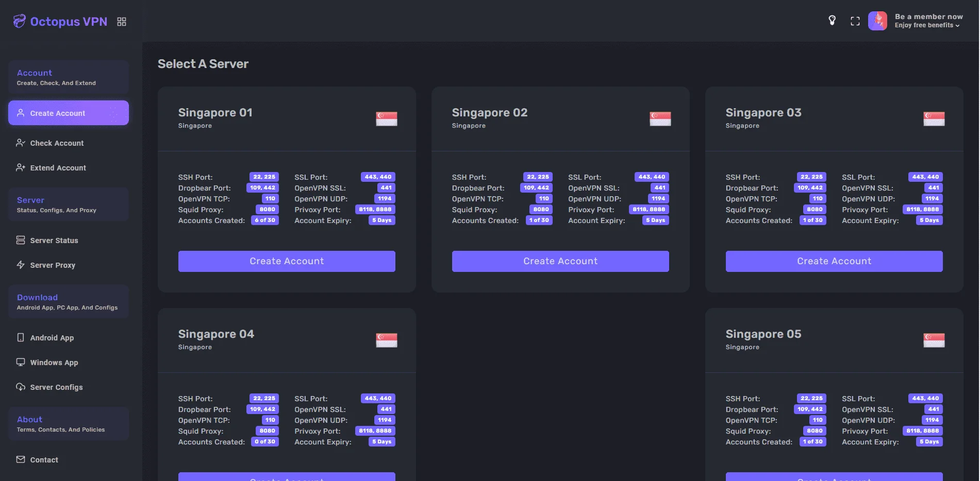Create account on Singapore 03 server
Viewport: 980px width, 481px height.
pyautogui.click(x=834, y=261)
